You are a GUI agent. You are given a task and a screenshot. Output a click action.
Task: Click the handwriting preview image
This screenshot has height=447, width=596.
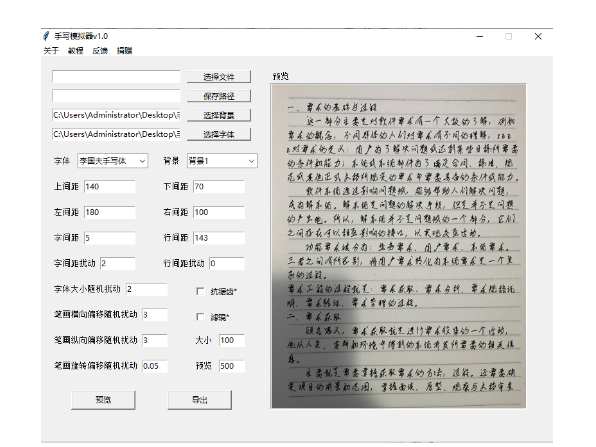(398, 246)
